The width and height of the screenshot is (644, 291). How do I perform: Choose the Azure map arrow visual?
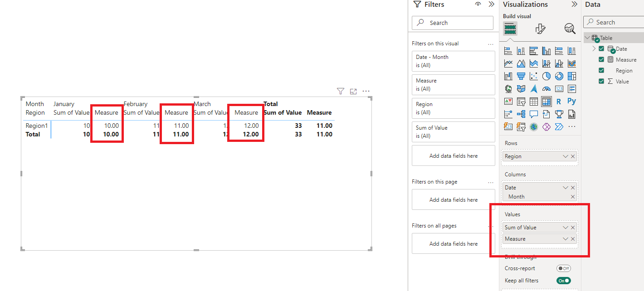[x=534, y=89]
